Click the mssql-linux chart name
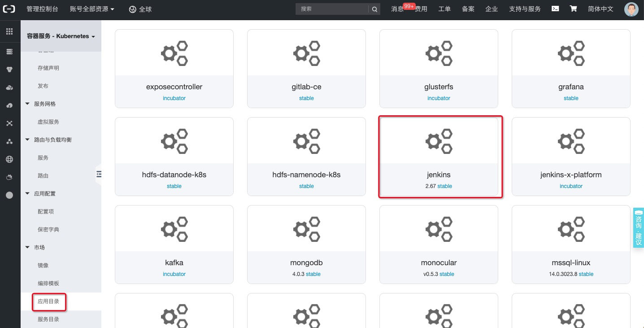 [x=571, y=262]
